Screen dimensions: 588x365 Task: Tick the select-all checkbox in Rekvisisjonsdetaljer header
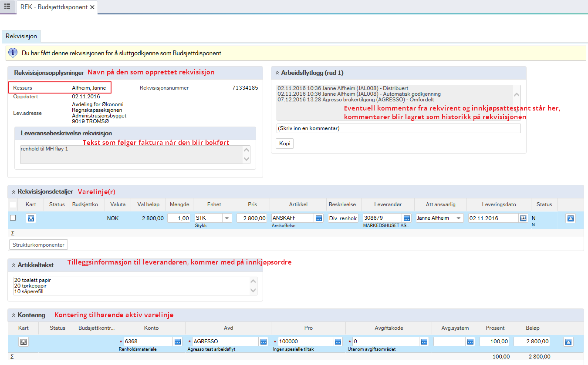13,204
